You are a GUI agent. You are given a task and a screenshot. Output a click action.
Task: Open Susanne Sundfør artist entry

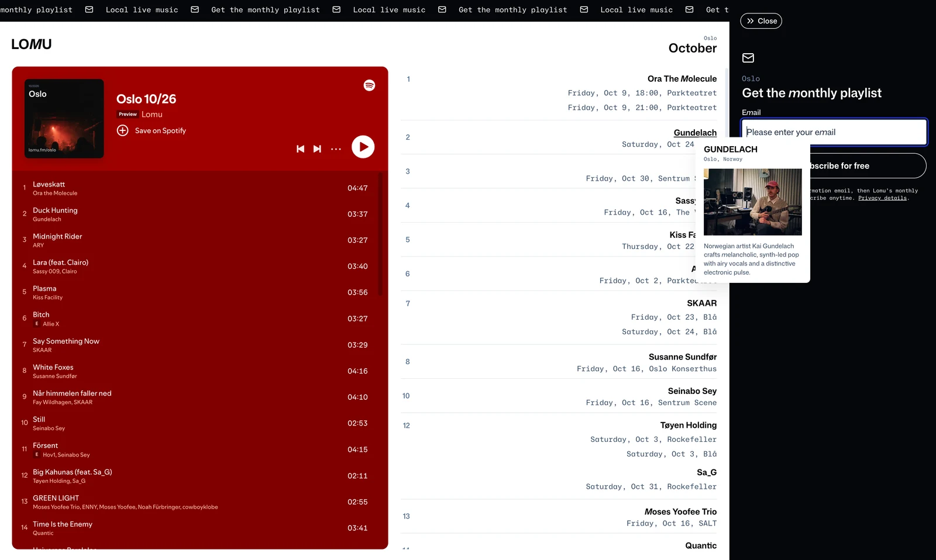click(x=682, y=357)
